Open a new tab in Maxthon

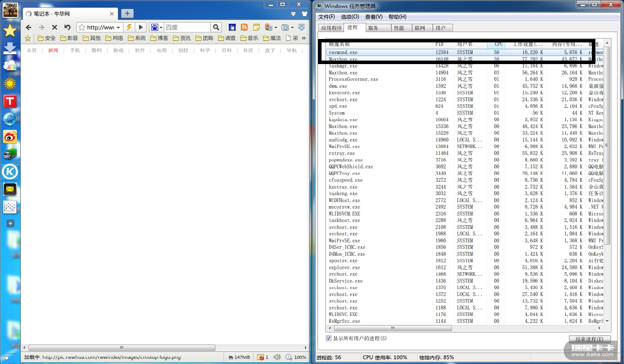point(127,13)
